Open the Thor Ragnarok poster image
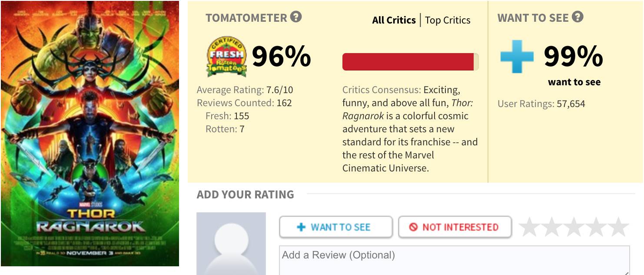 tap(90, 133)
